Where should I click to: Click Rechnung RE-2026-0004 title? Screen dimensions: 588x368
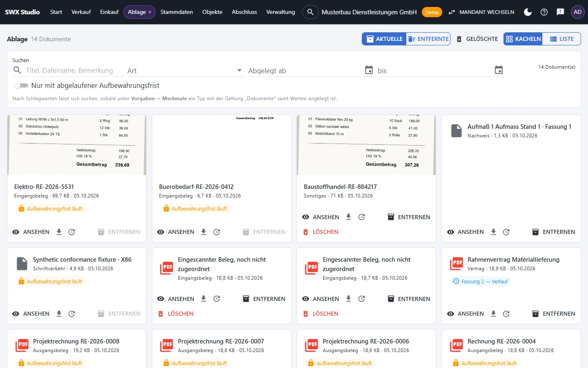click(501, 341)
